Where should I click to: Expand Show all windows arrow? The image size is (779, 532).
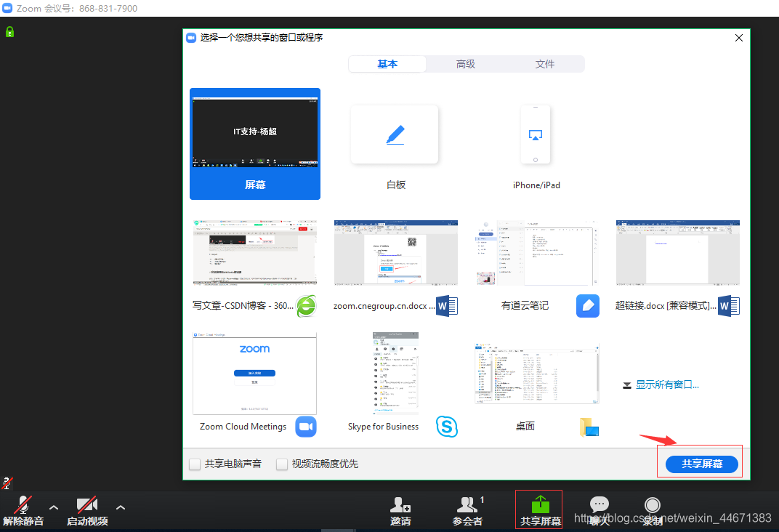coord(627,385)
